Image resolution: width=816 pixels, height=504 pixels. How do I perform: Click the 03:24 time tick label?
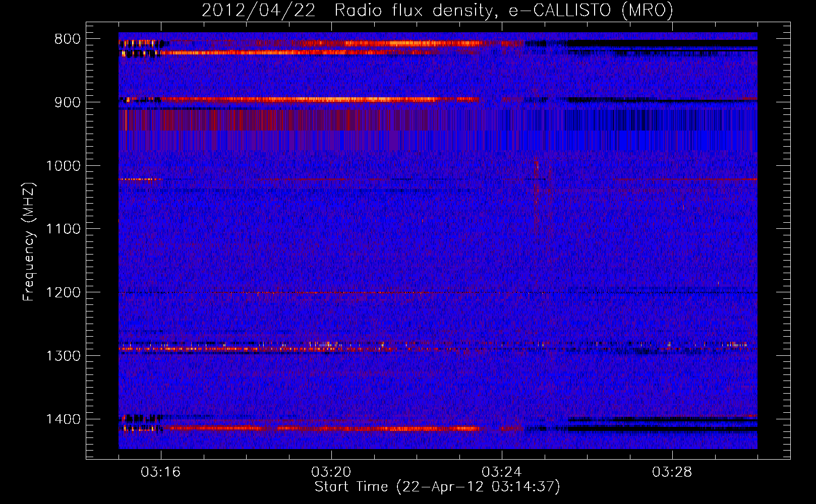pos(502,472)
